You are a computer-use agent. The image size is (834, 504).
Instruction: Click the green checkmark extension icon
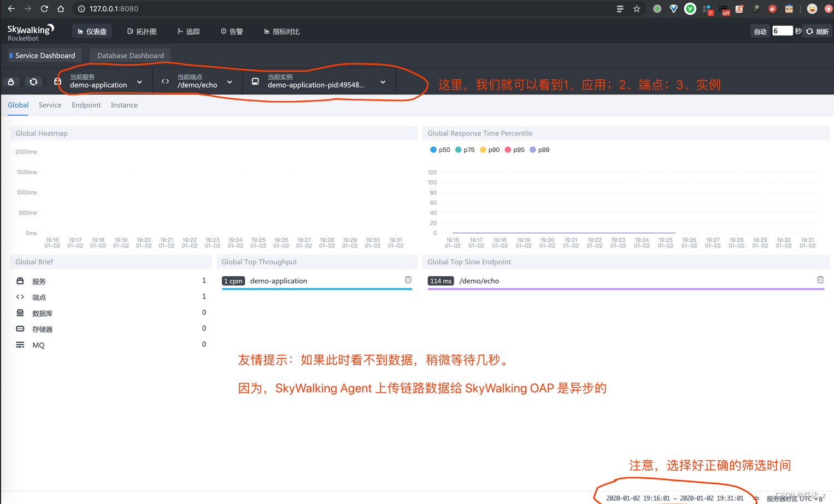coord(690,9)
